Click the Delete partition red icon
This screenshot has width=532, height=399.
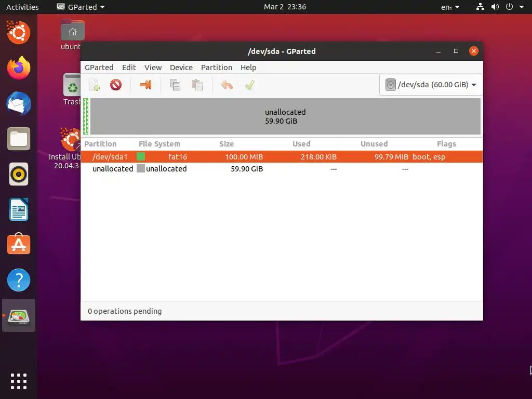[116, 85]
